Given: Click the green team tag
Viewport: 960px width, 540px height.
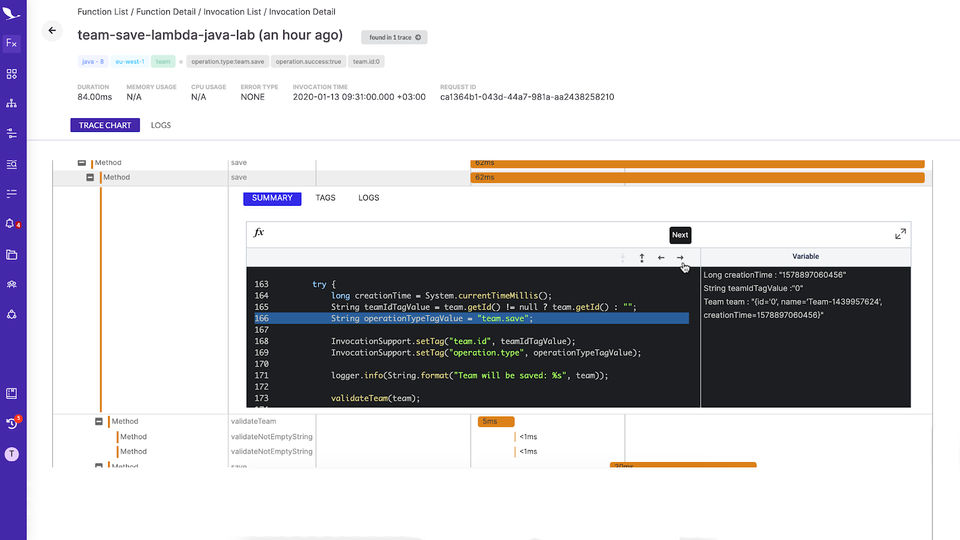Looking at the screenshot, I should [163, 61].
